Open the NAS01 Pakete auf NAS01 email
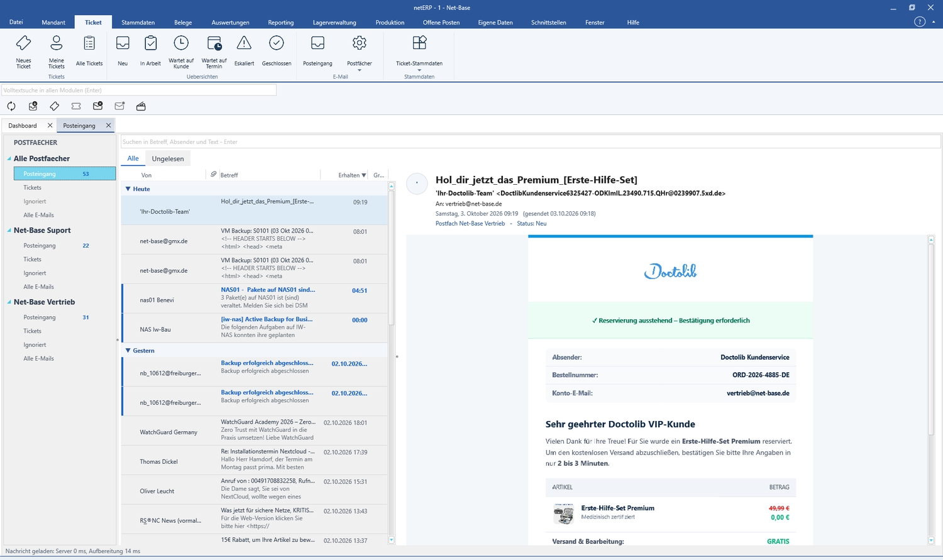 point(255,299)
